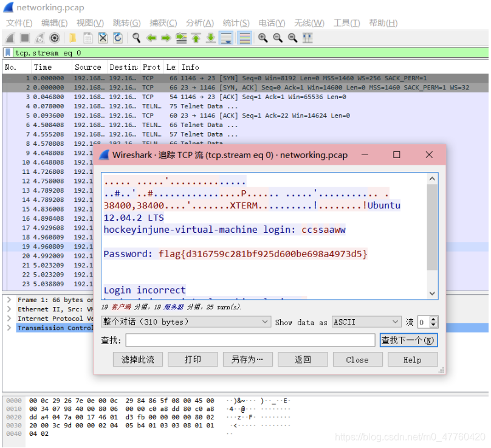This screenshot has width=491, height=448.
Task: Expand the Frame 1 tree row
Action: pos(9,300)
